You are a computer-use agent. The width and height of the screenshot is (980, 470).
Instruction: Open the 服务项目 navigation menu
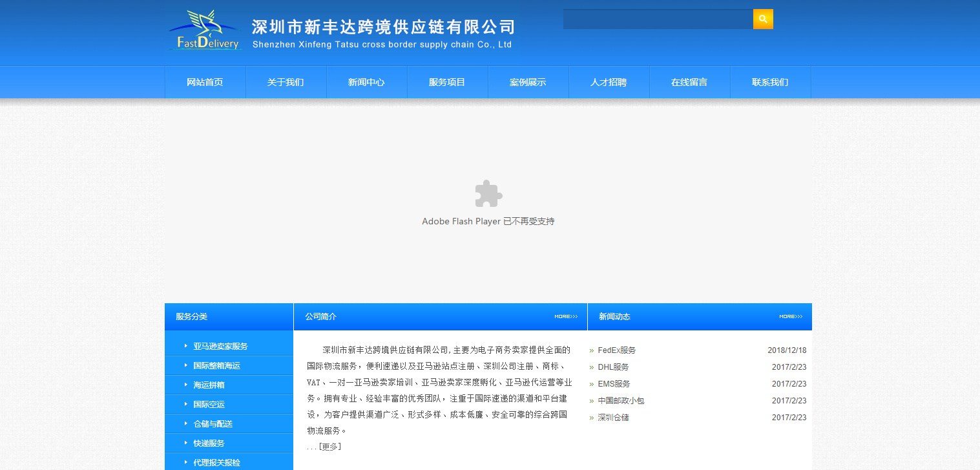447,81
